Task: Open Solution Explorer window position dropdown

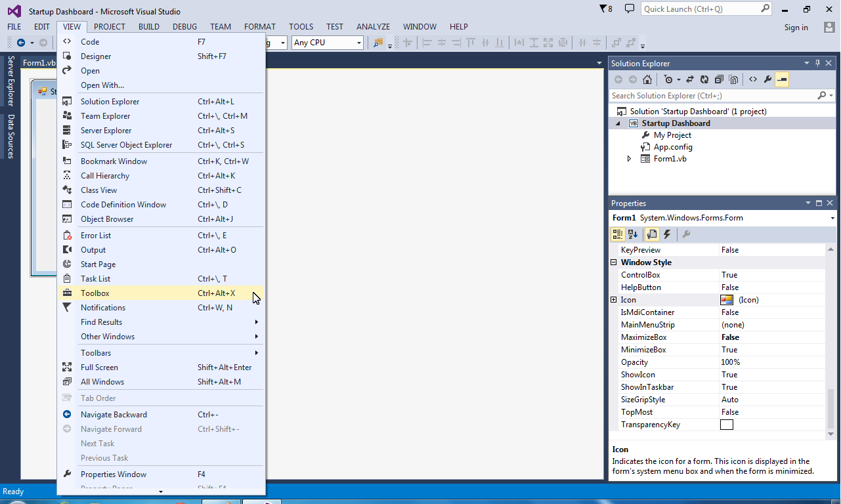Action: pyautogui.click(x=807, y=64)
